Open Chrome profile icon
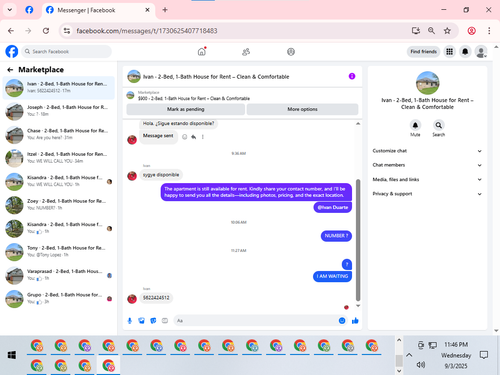 coord(471,31)
